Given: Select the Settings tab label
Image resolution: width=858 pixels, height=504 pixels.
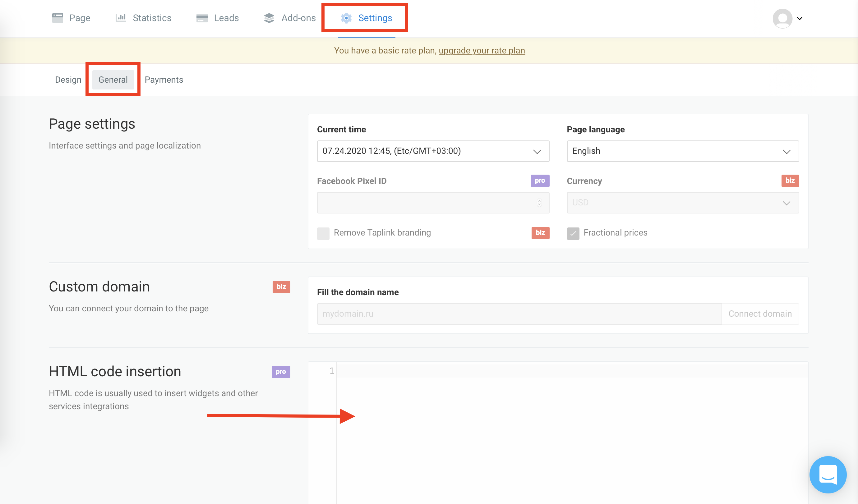Looking at the screenshot, I should coord(375,18).
